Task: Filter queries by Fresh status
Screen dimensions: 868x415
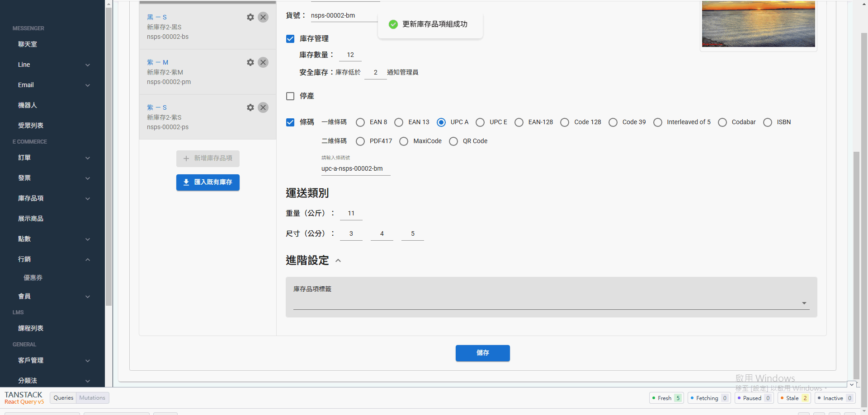Action: tap(666, 398)
